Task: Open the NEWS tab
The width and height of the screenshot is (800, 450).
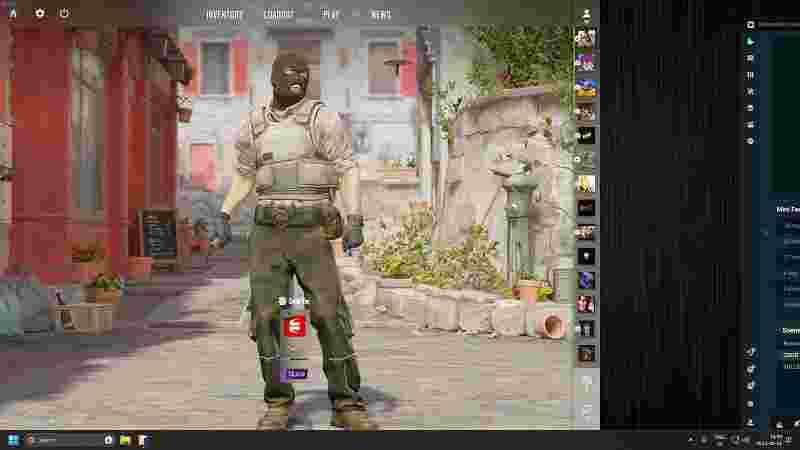Action: click(381, 15)
